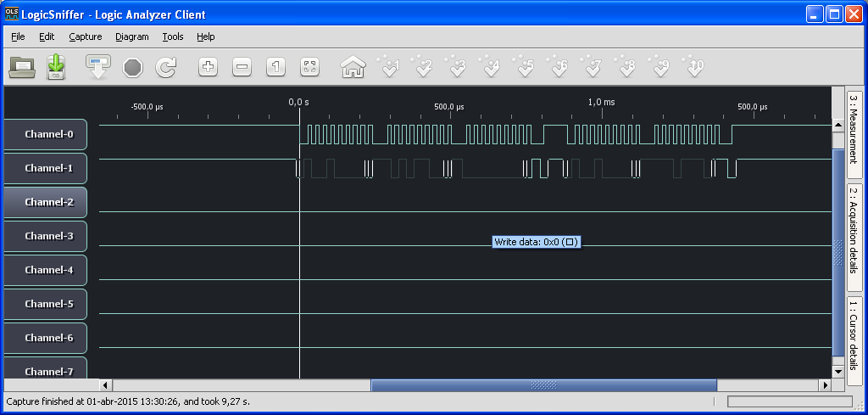Select the Channel-0 label
This screenshot has width=868, height=415.
tap(46, 134)
